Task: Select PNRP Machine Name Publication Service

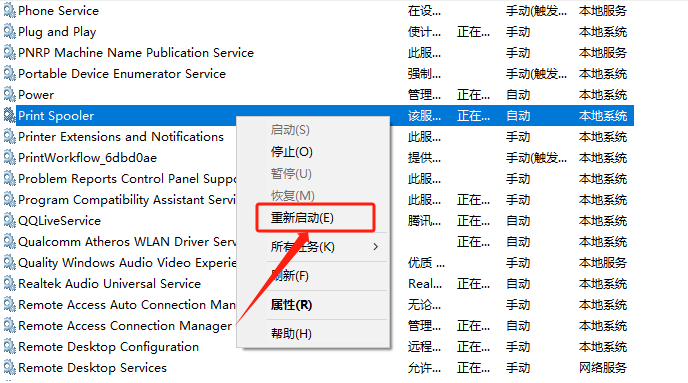Action: 136,53
